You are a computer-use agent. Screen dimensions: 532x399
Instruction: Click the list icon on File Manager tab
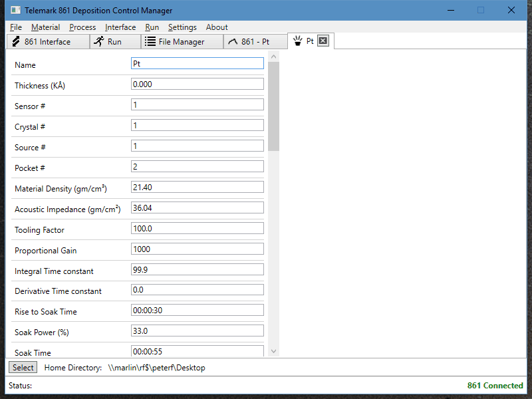[150, 41]
